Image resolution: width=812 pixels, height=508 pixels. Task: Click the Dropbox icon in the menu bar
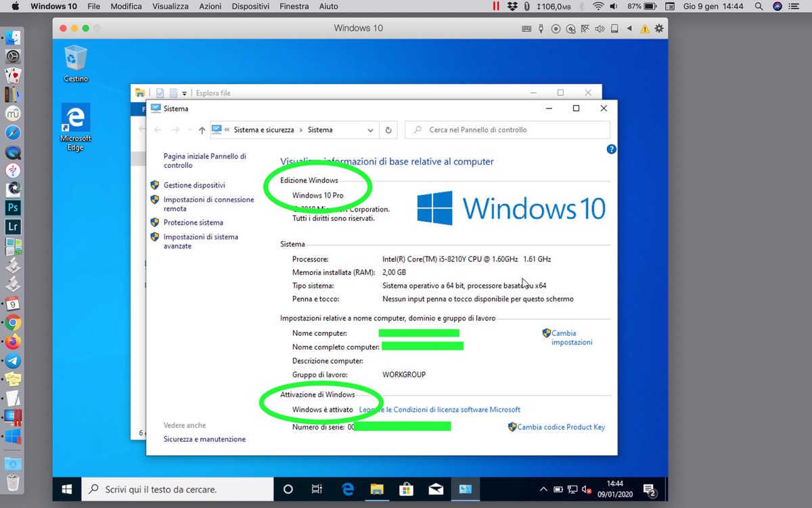[513, 6]
